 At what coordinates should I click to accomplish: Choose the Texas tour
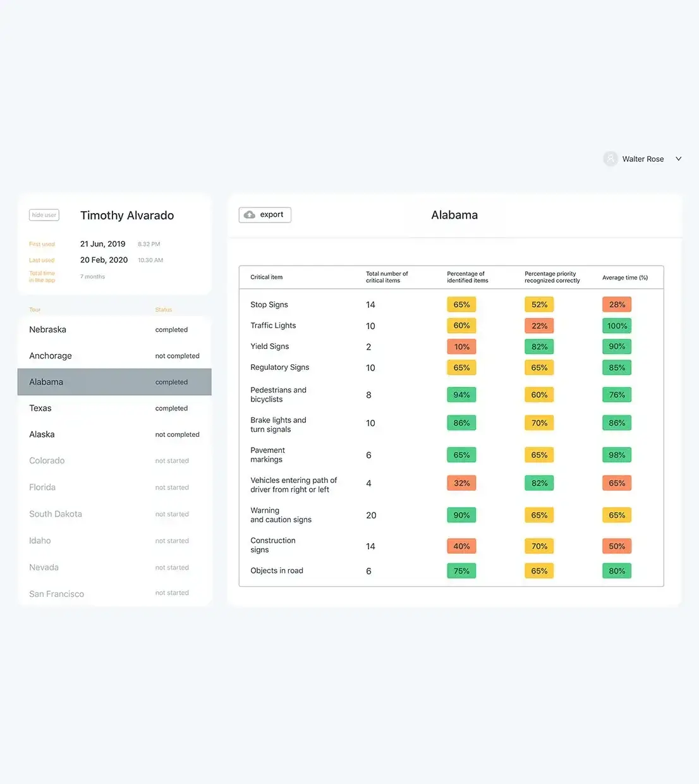tap(40, 408)
